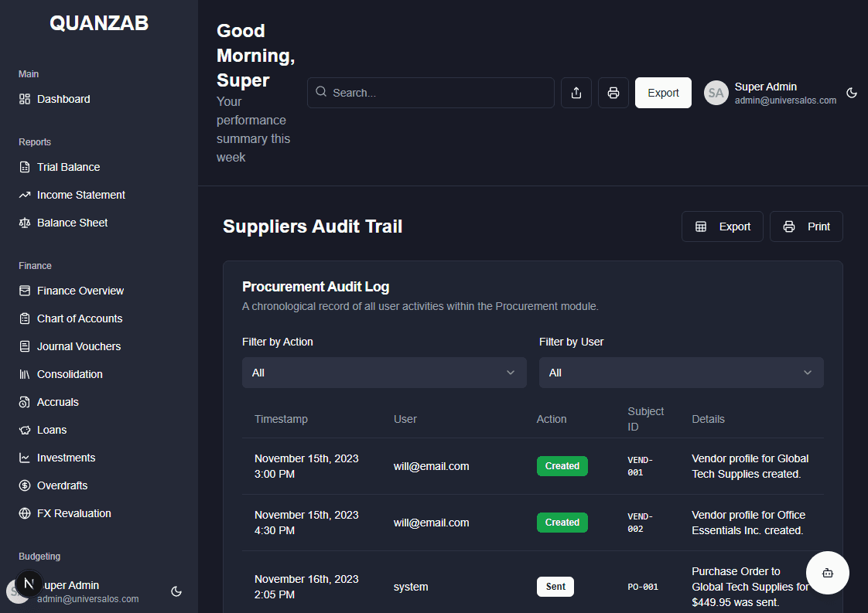Click Super Admin profile name in header

766,87
